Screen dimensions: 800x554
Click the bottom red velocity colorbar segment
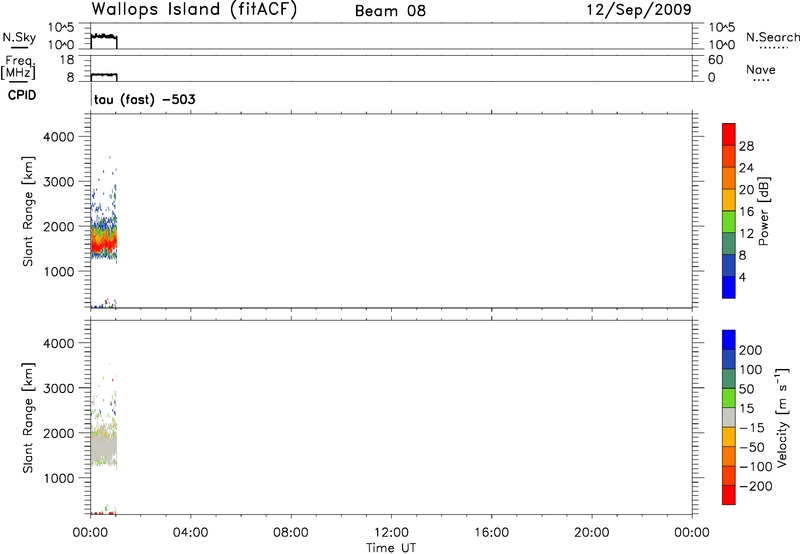pyautogui.click(x=729, y=495)
